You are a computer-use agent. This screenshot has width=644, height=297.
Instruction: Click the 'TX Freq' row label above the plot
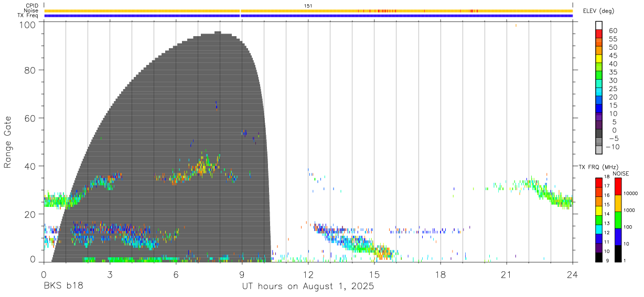click(x=28, y=16)
